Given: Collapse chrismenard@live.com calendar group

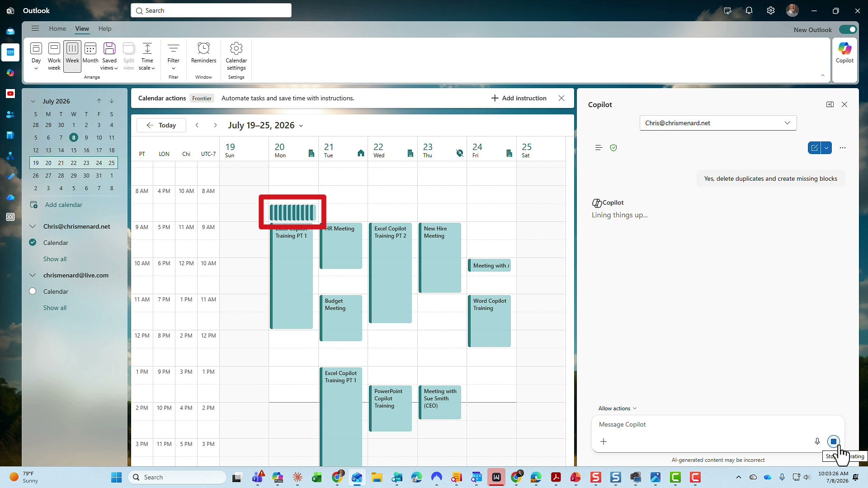Looking at the screenshot, I should (x=33, y=275).
